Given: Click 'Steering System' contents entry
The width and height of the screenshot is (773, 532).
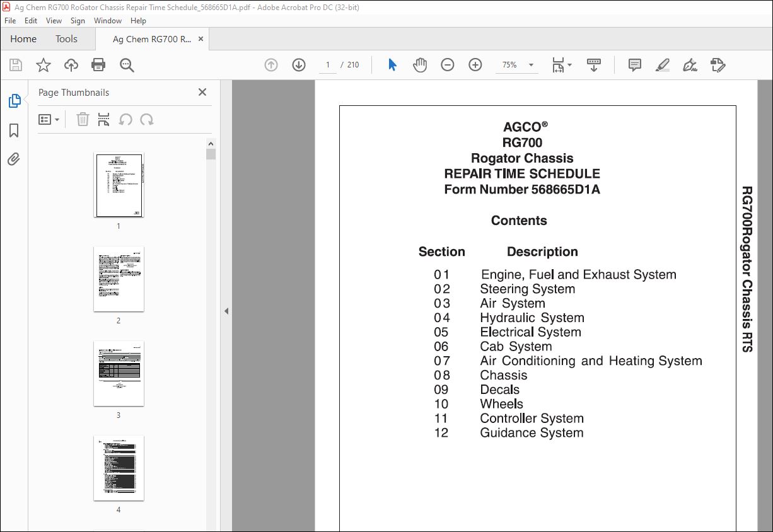Looking at the screenshot, I should [x=527, y=289].
